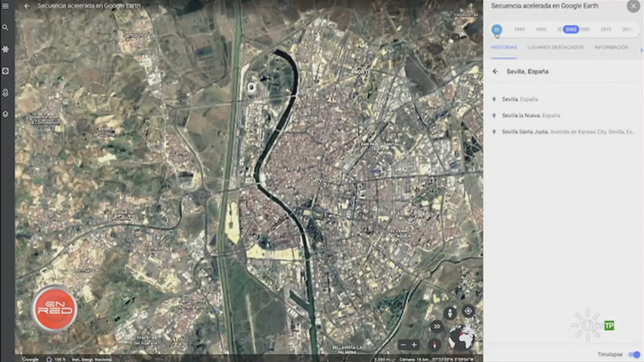This screenshot has height=362, width=644.
Task: Switch to Lugares Destacados tab
Action: 555,47
